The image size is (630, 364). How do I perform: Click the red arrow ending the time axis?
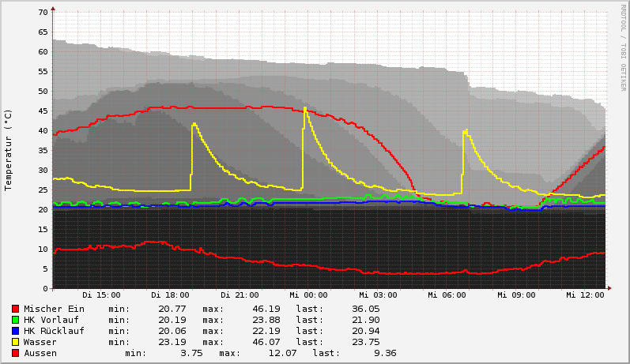point(609,288)
